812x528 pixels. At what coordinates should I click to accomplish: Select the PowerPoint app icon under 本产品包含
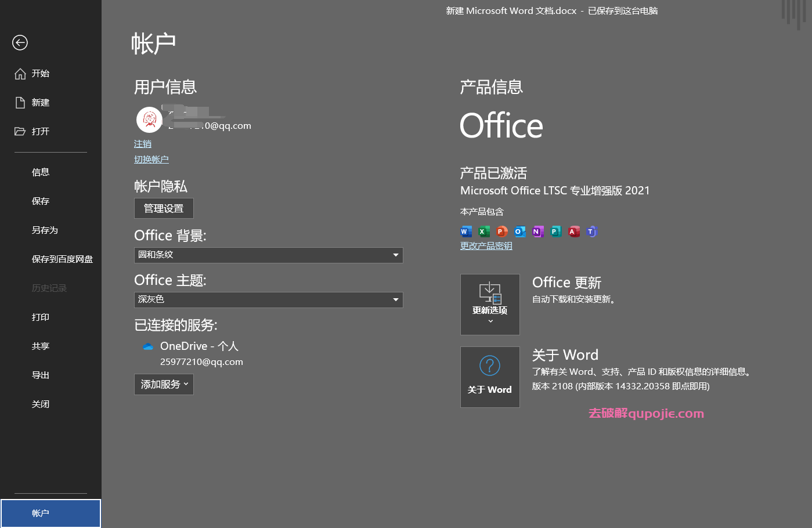(502, 232)
